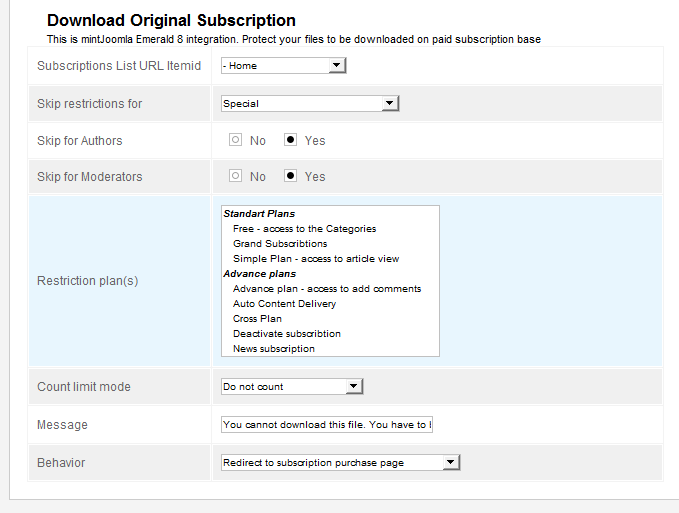The height and width of the screenshot is (513, 679).
Task: Pick News subscription in plan list
Action: 274,349
